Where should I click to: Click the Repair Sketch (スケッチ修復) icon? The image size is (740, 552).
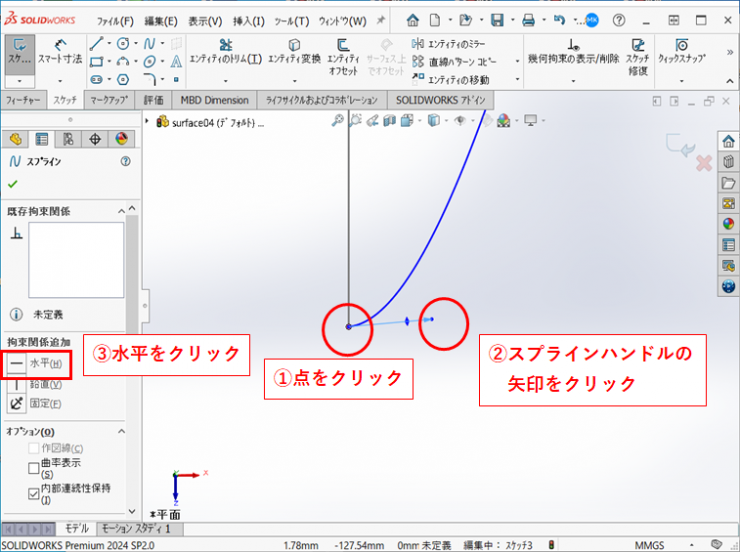[x=638, y=45]
